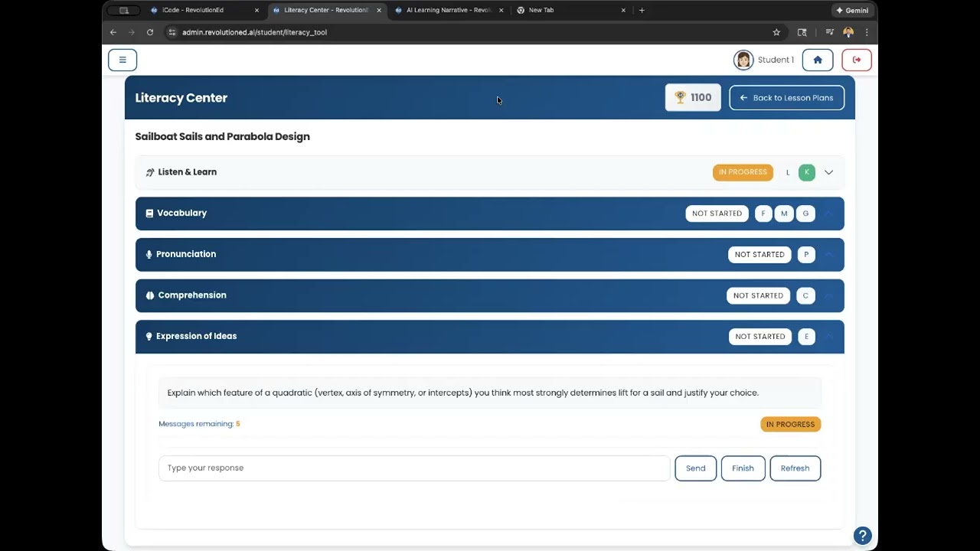Reload the page
This screenshot has height=551, width=980.
(x=150, y=32)
